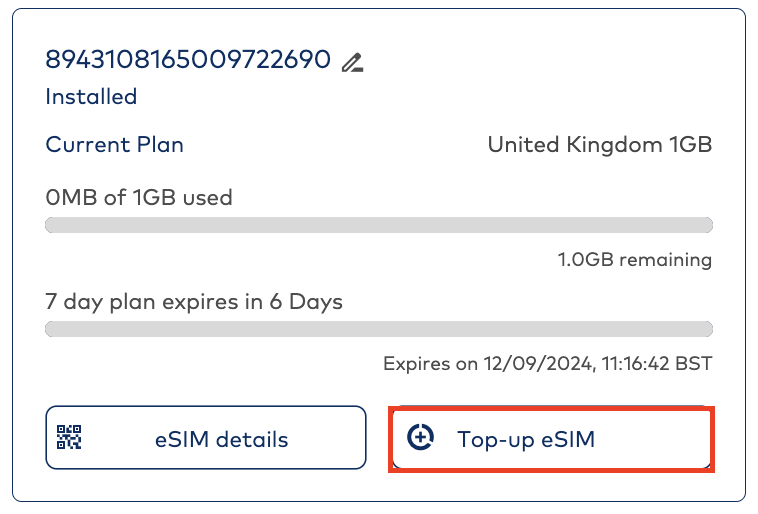Click the QR code icon
This screenshot has width=758, height=514.
(x=69, y=437)
